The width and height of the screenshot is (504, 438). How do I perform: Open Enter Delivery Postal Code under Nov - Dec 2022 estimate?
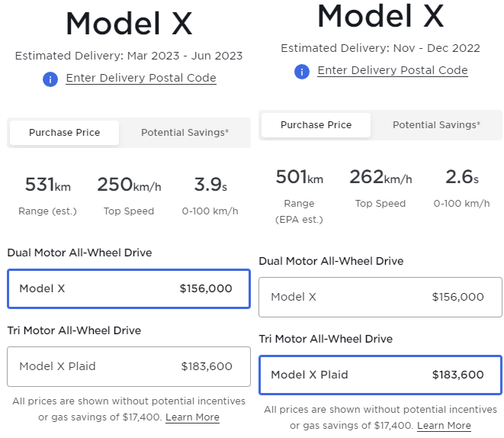(x=393, y=70)
